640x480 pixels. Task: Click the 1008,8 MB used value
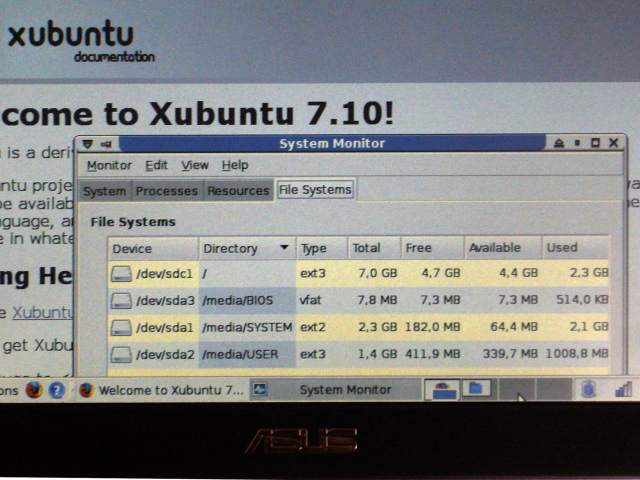click(577, 353)
